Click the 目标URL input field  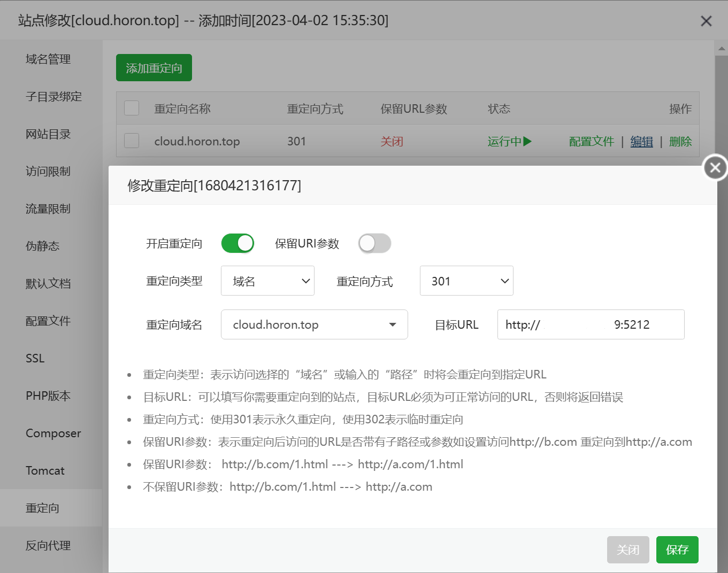point(591,325)
